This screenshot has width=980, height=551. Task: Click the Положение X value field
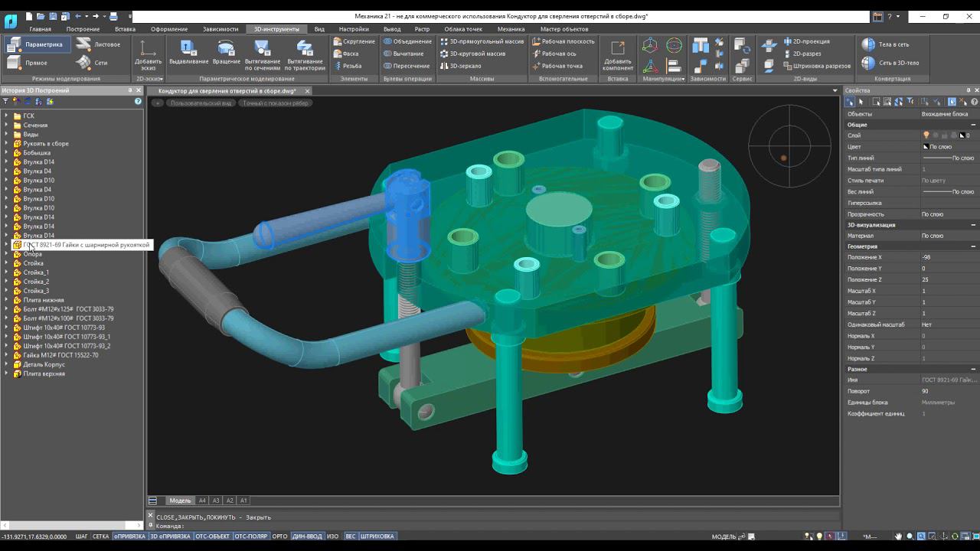(x=949, y=258)
